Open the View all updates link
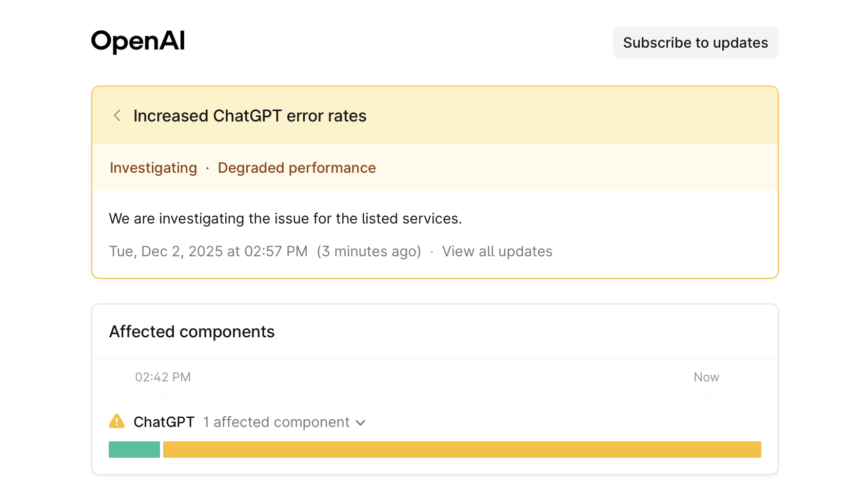This screenshot has width=868, height=488. pyautogui.click(x=497, y=251)
